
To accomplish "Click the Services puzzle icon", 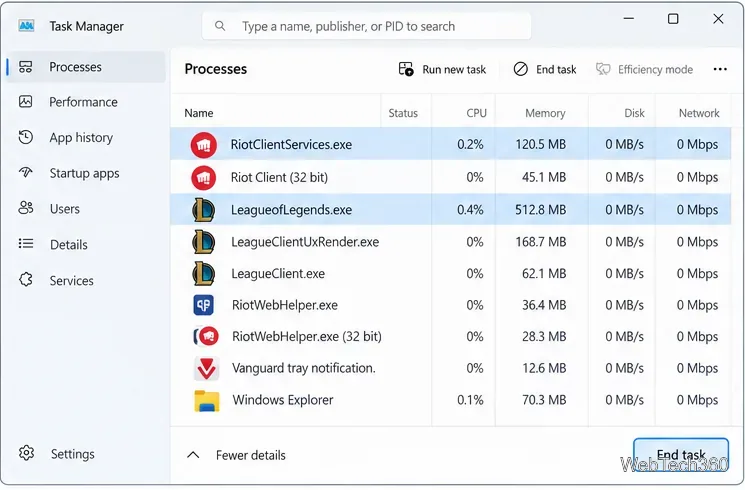I will [x=26, y=279].
